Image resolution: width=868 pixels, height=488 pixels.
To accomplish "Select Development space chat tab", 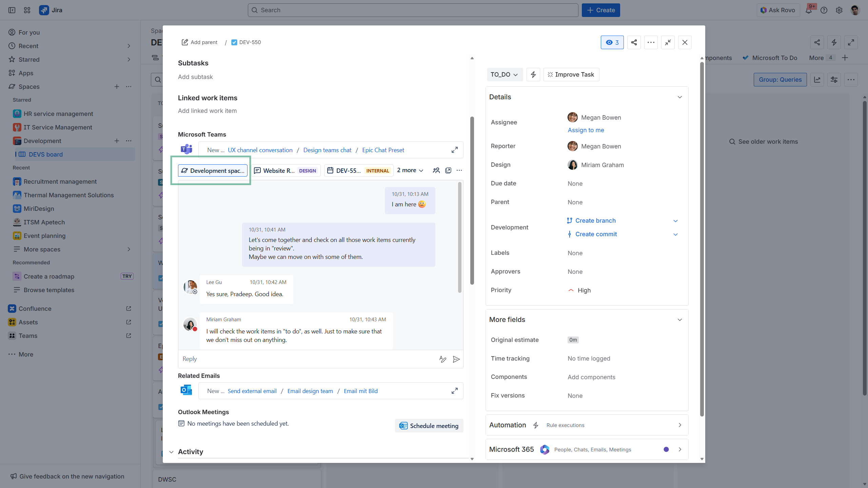I will click(213, 170).
